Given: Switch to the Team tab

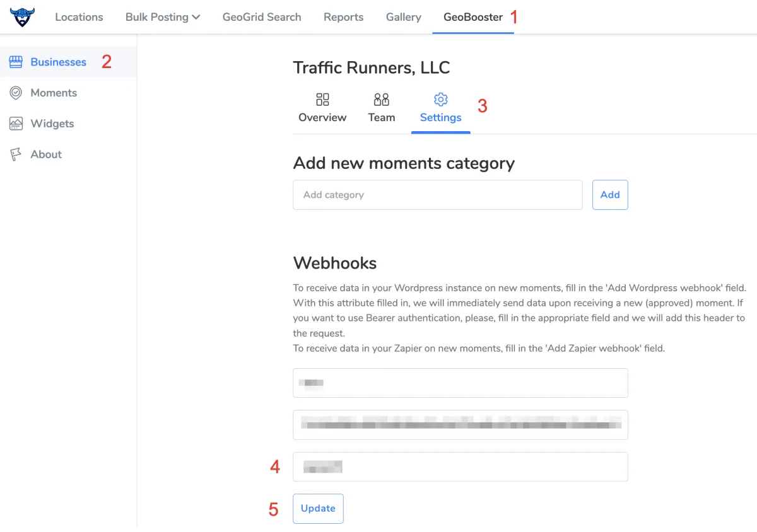Looking at the screenshot, I should pyautogui.click(x=382, y=117).
